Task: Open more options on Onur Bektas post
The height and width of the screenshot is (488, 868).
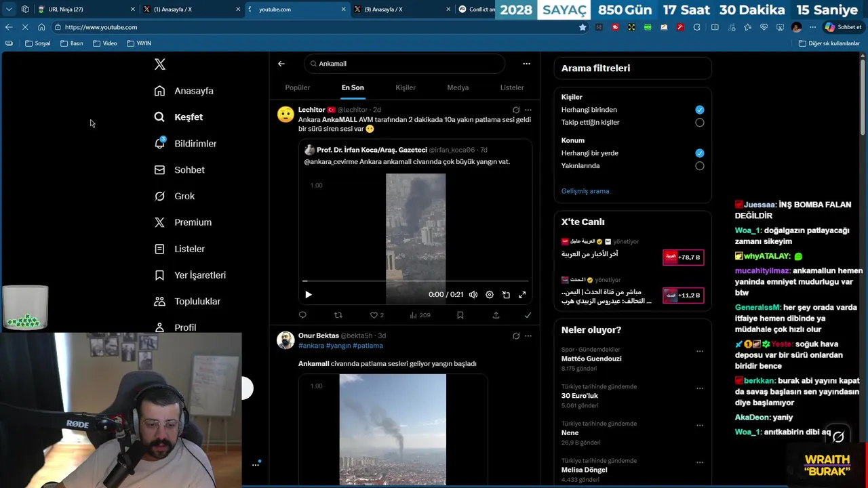Action: (528, 335)
